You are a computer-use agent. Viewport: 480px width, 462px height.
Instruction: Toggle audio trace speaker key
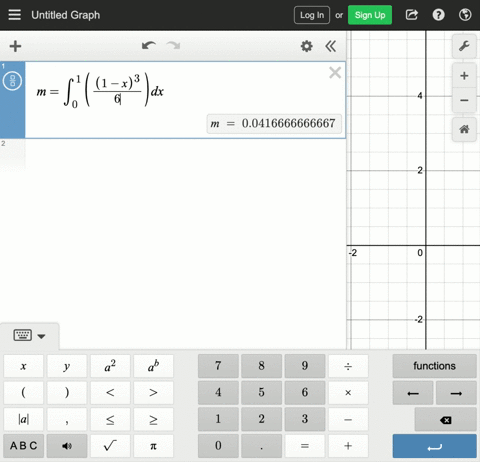pyautogui.click(x=67, y=446)
